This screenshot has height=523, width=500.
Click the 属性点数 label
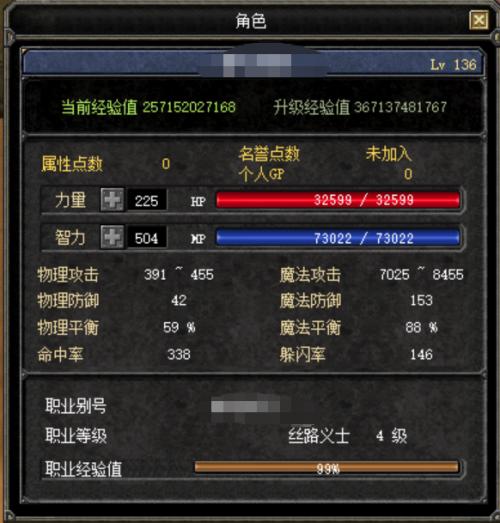pos(72,164)
